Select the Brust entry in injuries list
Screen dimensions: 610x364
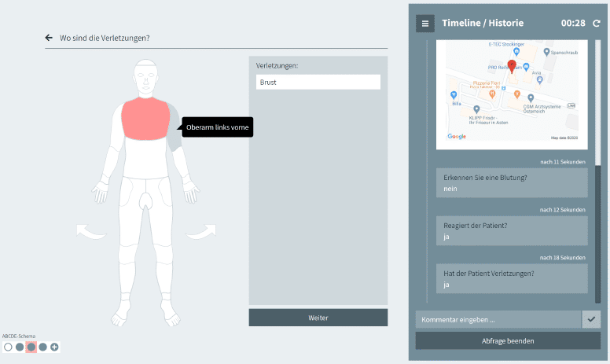pyautogui.click(x=318, y=82)
